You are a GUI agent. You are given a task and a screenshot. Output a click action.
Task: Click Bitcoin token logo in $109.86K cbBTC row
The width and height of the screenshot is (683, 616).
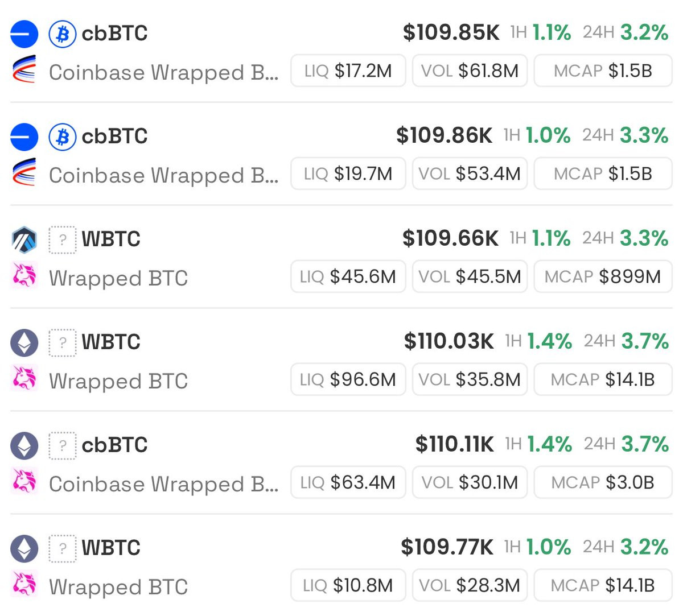(62, 137)
